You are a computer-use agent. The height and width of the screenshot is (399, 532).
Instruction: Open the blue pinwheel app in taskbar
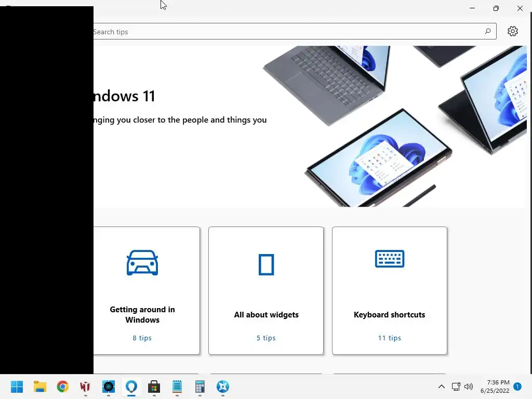click(x=223, y=387)
